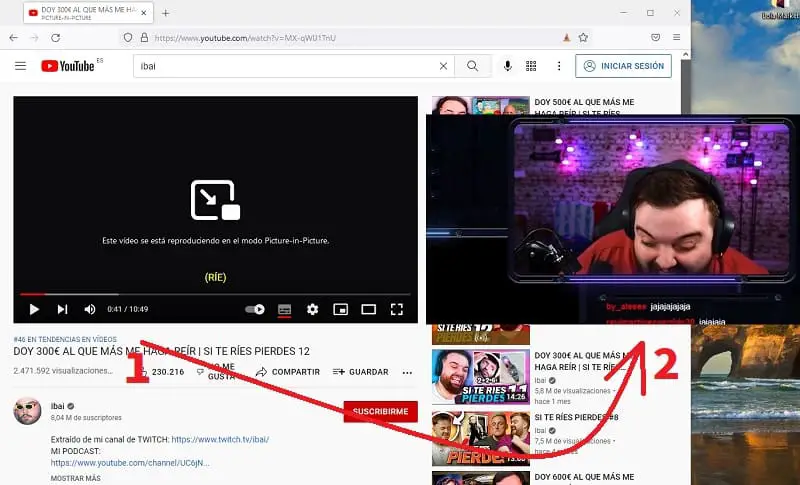
Task: Open podcast youtube.com/channel link
Action: pos(130,463)
